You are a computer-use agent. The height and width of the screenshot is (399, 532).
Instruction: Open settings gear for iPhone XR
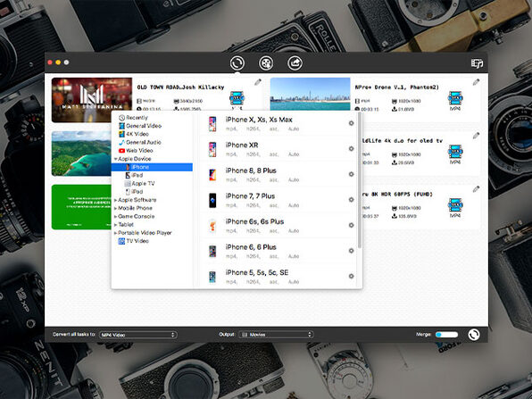(x=351, y=148)
